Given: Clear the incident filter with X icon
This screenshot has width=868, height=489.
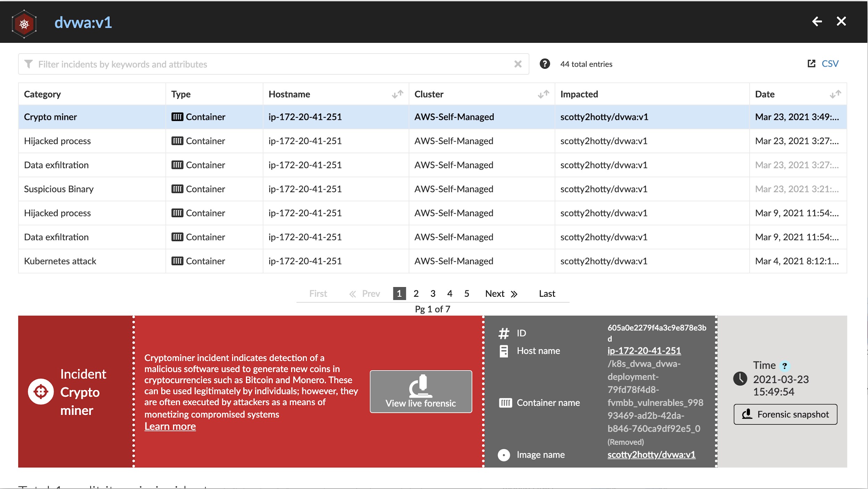Looking at the screenshot, I should 518,64.
